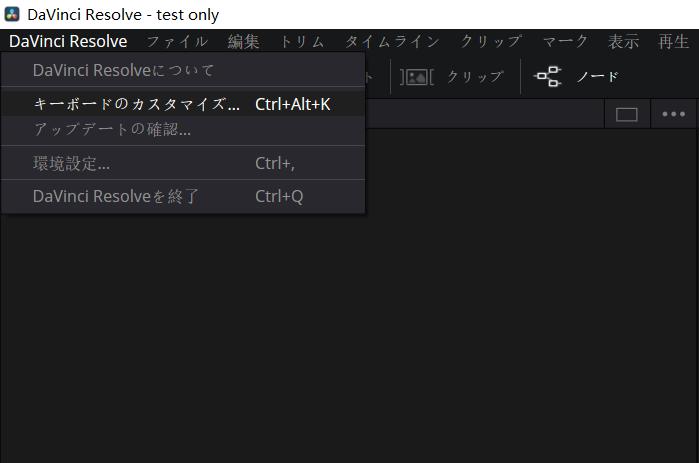Select DaVinci Resolveについて (About) entry
699x463 pixels.
[123, 70]
